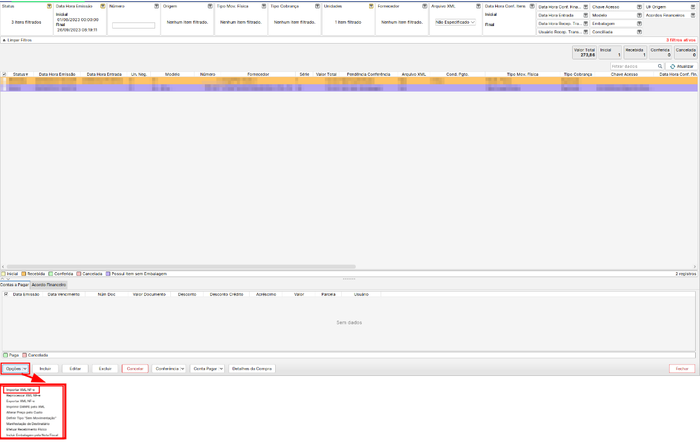This screenshot has width=700, height=442.
Task: Toggle the select-all checkbox in invoice grid header
Action: click(x=4, y=74)
